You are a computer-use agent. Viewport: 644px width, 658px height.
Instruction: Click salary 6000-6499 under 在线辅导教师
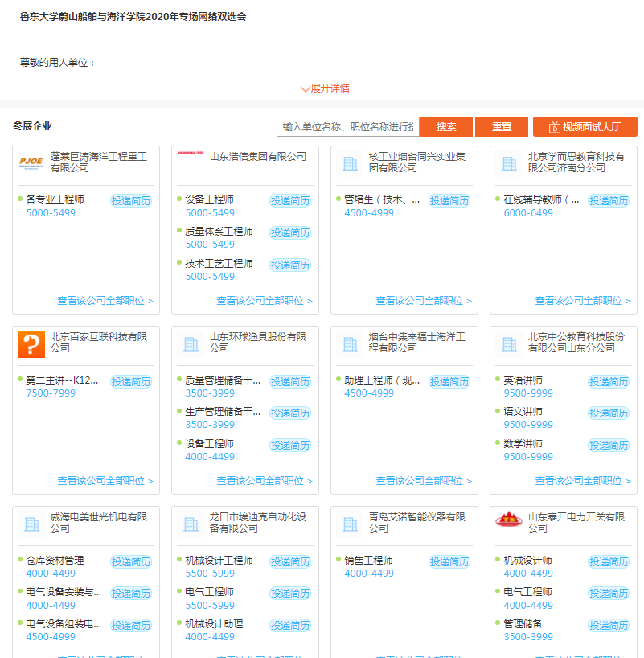(x=528, y=213)
